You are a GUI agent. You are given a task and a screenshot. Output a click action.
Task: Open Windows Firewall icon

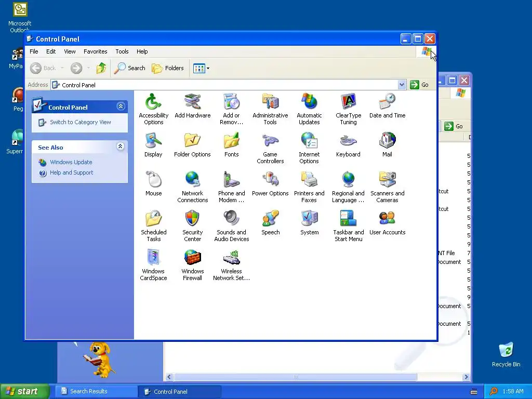pos(192,258)
